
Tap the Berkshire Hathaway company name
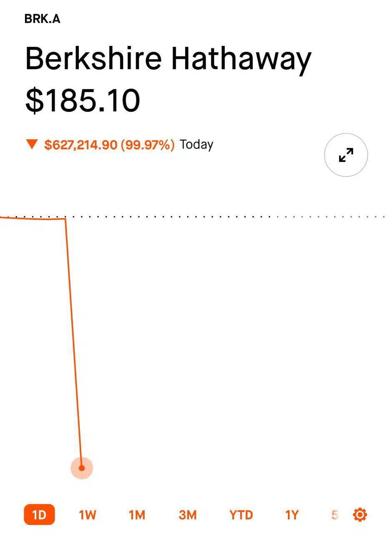click(x=168, y=59)
